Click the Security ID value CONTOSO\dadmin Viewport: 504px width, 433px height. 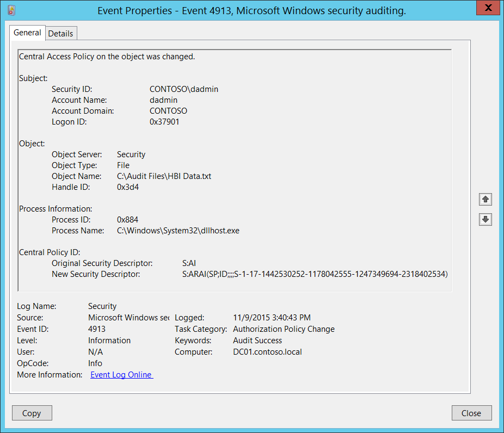pyautogui.click(x=183, y=89)
